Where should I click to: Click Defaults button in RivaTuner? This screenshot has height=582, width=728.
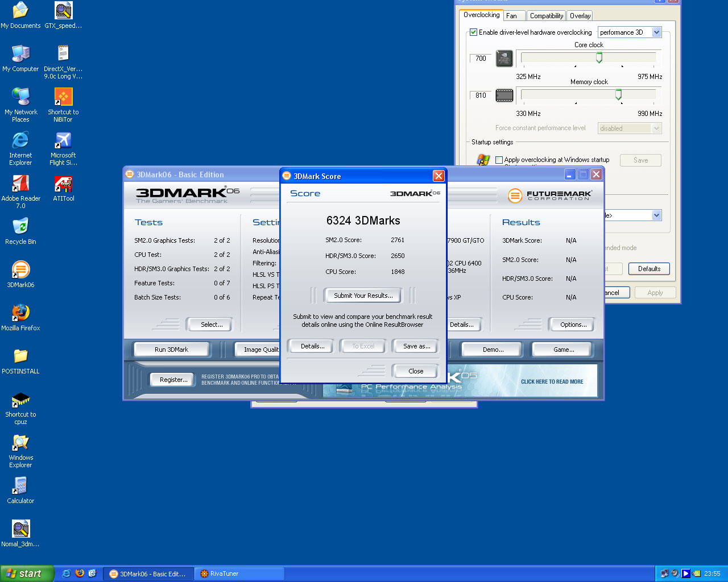(x=649, y=269)
